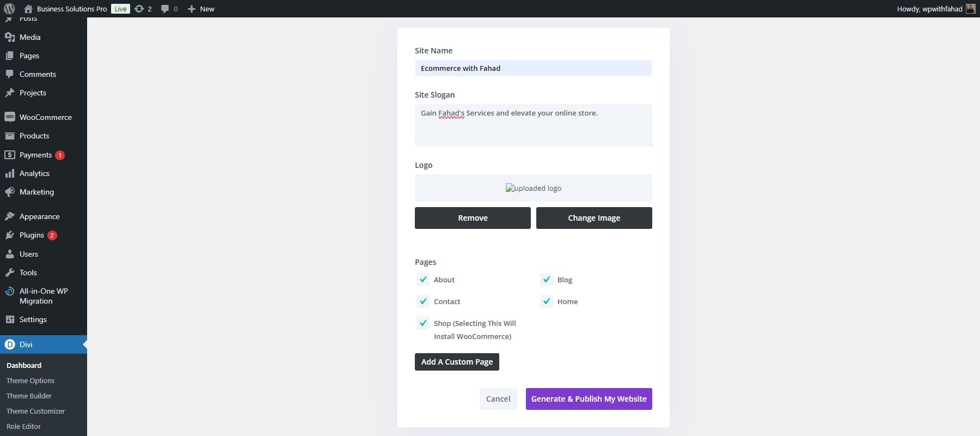This screenshot has height=436, width=980.
Task: Click Generate & Publish My Website
Action: pyautogui.click(x=589, y=399)
